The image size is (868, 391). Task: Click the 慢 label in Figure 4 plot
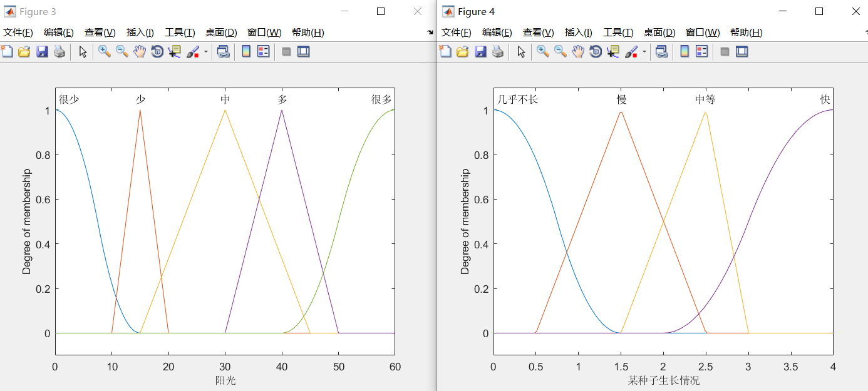point(621,99)
